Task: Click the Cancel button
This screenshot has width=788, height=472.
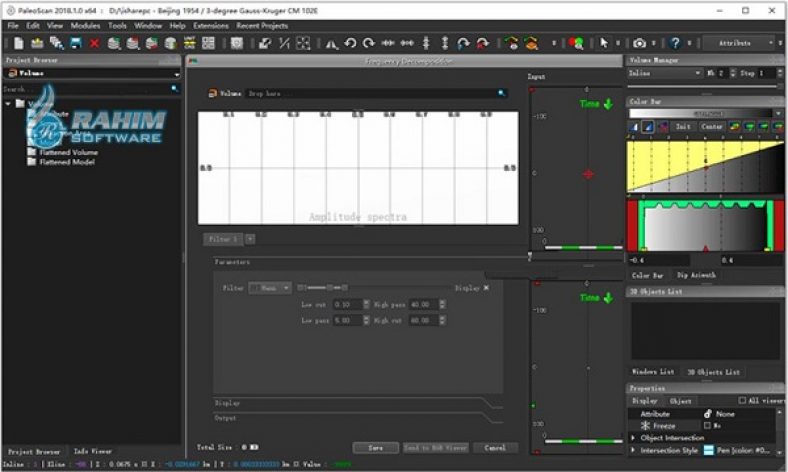Action: tap(495, 447)
